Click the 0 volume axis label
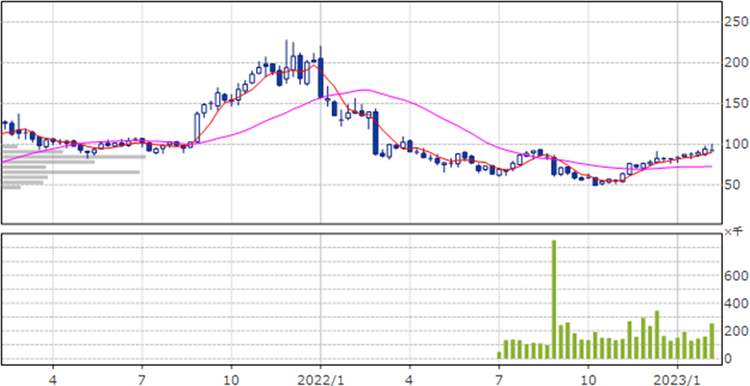This screenshot has height=386, width=750. coord(729,359)
